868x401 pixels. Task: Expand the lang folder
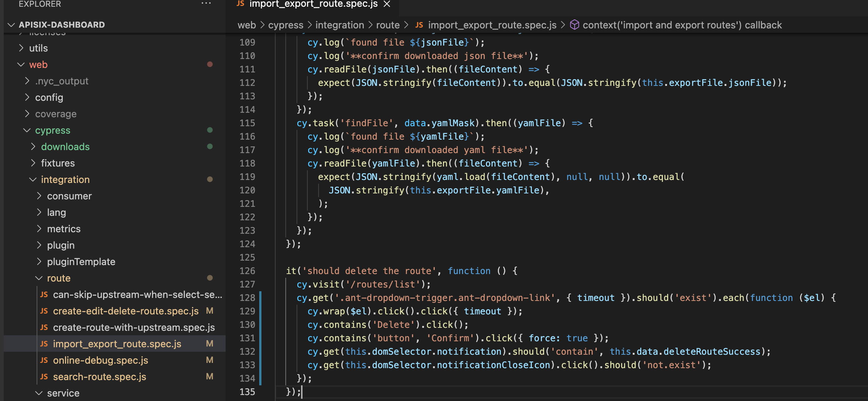point(39,212)
